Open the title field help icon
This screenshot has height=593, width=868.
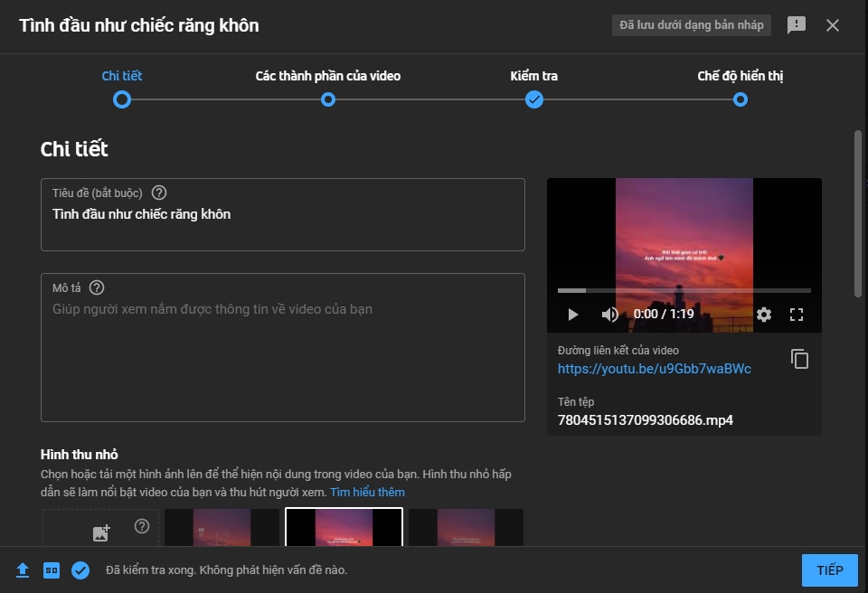click(x=160, y=192)
